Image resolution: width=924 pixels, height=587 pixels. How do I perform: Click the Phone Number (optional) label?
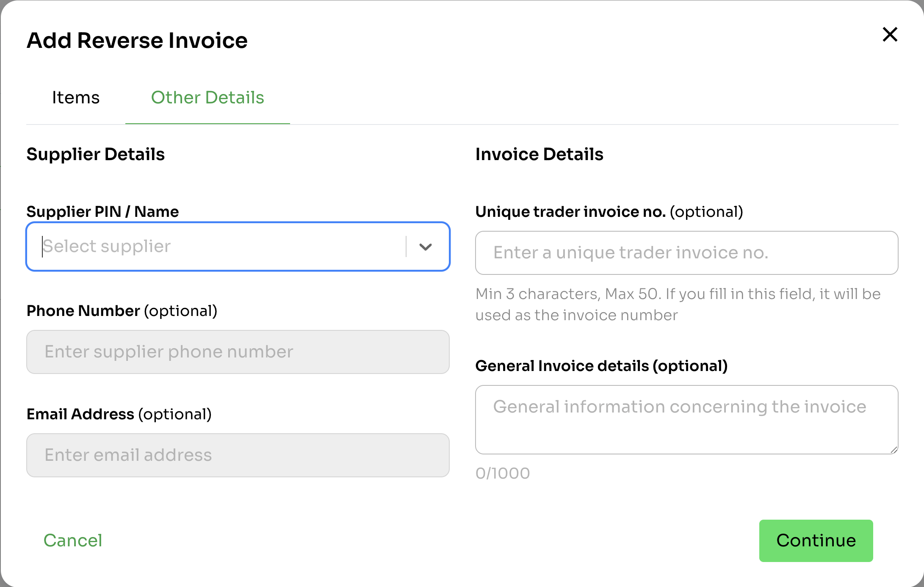tap(122, 311)
